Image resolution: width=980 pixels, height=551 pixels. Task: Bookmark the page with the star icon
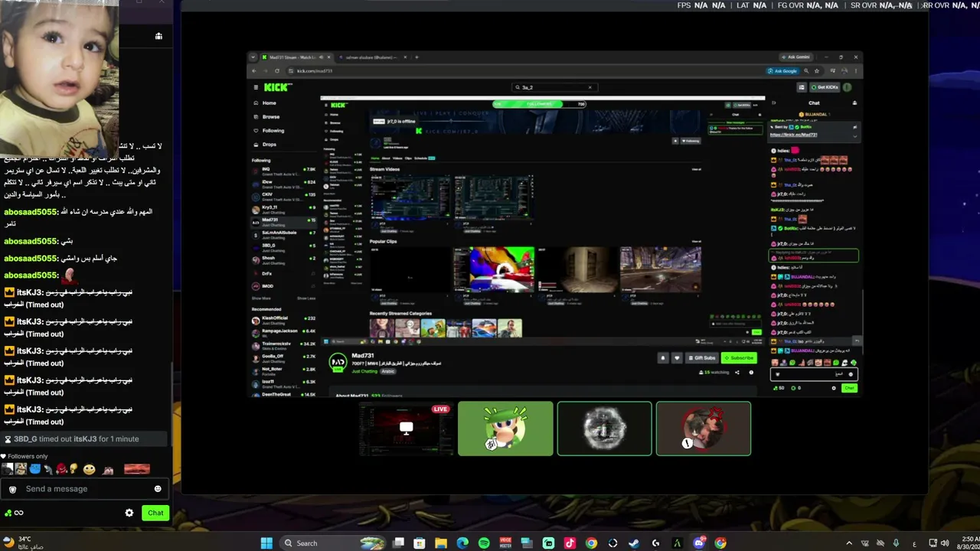816,71
